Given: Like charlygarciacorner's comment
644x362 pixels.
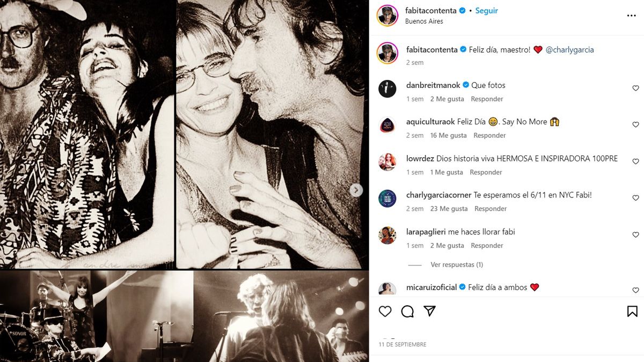Looking at the screenshot, I should pyautogui.click(x=636, y=198).
